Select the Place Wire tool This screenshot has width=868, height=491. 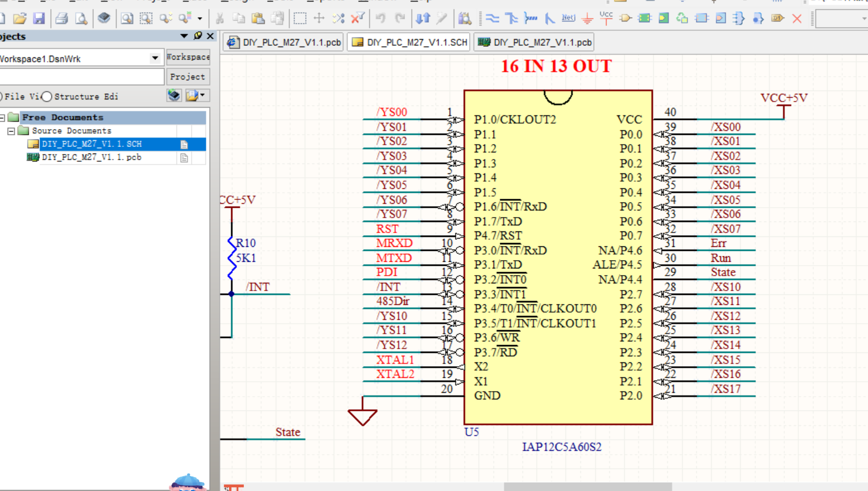click(492, 18)
